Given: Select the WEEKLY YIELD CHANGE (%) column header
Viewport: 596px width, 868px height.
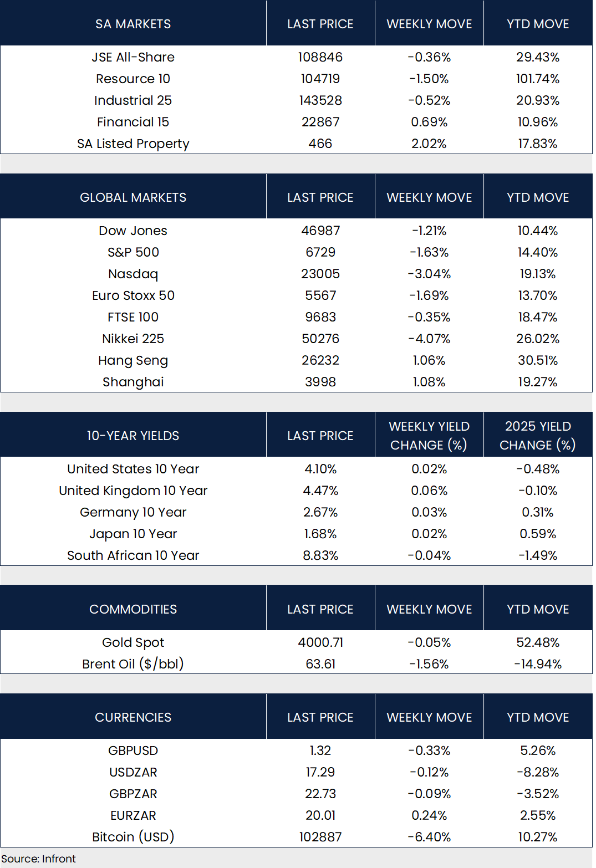Looking at the screenshot, I should click(429, 436).
